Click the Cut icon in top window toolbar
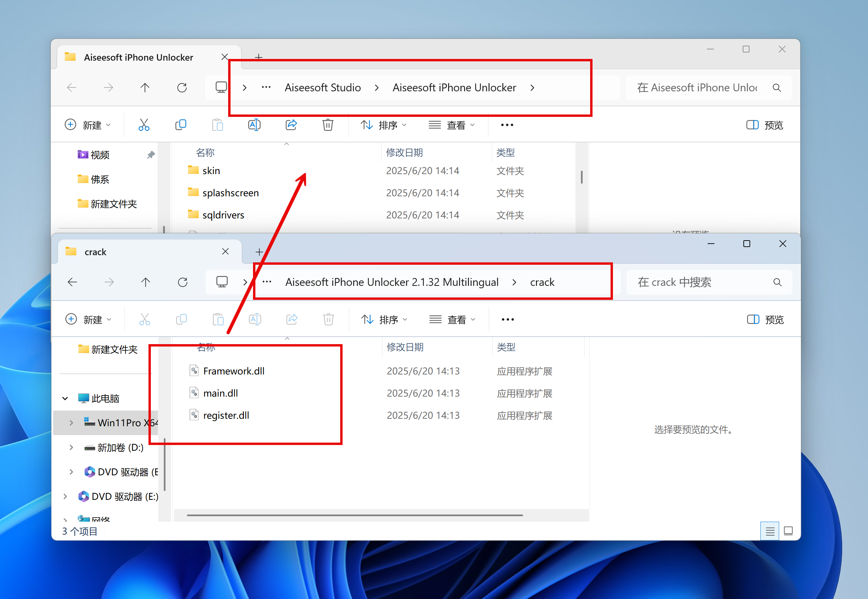868x599 pixels. [x=144, y=125]
